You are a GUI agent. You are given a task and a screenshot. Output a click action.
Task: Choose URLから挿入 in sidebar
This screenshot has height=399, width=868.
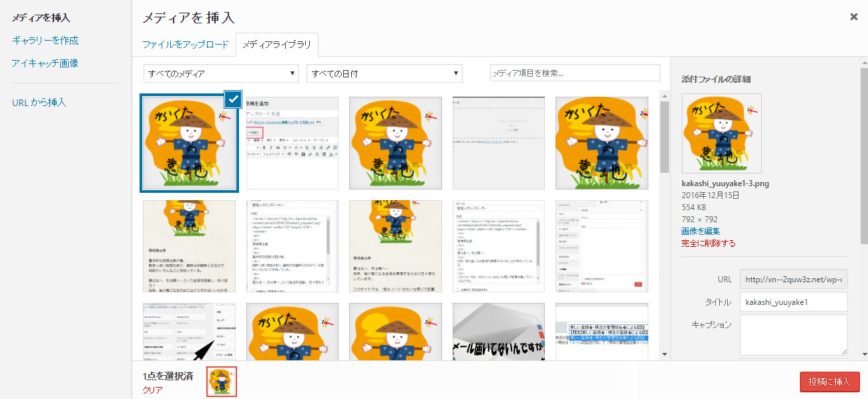click(x=39, y=103)
